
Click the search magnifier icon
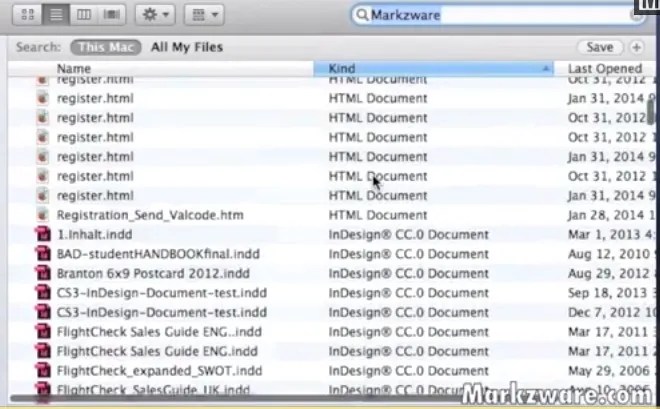(x=362, y=15)
